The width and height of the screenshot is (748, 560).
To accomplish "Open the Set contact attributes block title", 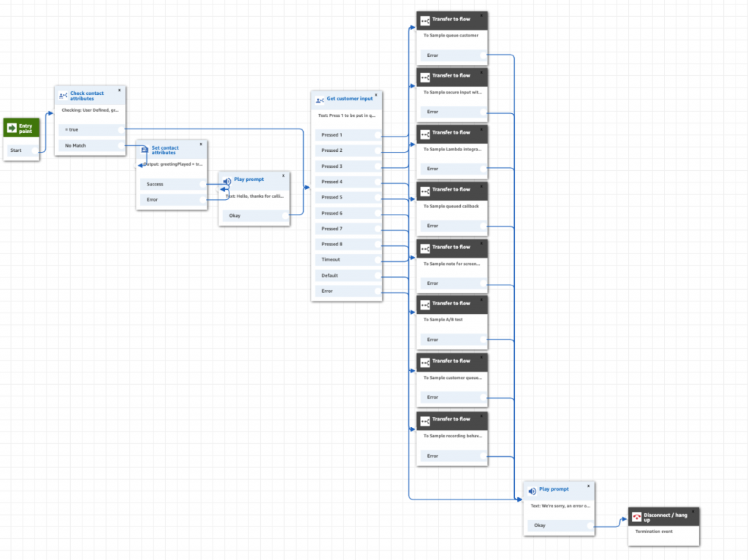I will [x=165, y=150].
